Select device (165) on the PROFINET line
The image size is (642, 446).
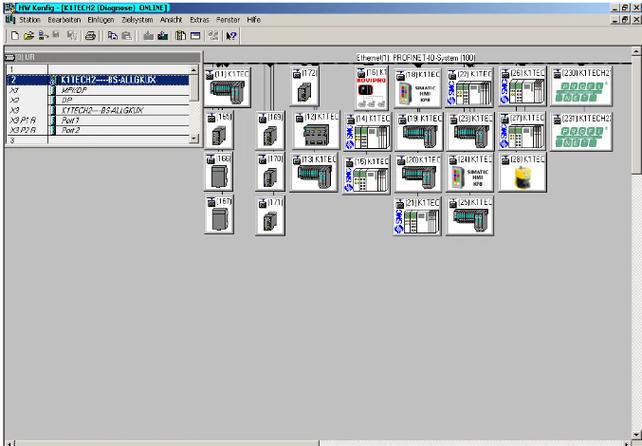click(219, 130)
